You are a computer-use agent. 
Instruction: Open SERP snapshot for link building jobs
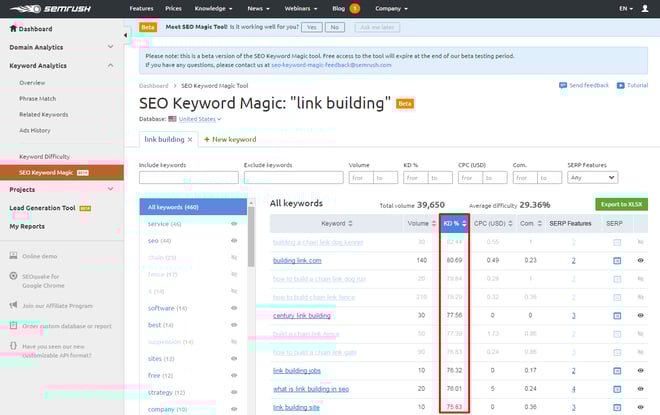[617, 370]
